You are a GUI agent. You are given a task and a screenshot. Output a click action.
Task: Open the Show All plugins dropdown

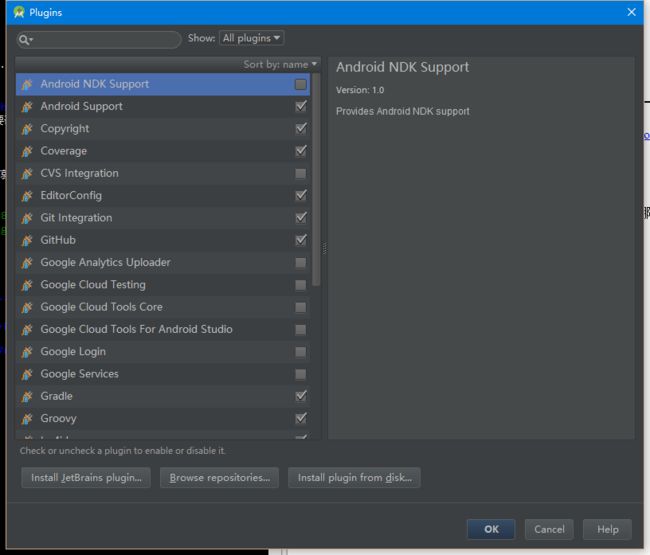[252, 38]
